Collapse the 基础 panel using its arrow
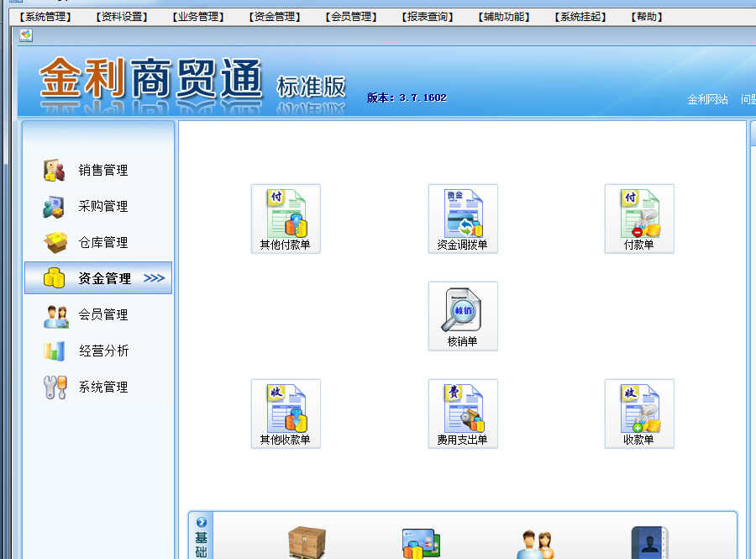756x559 pixels. [x=202, y=522]
